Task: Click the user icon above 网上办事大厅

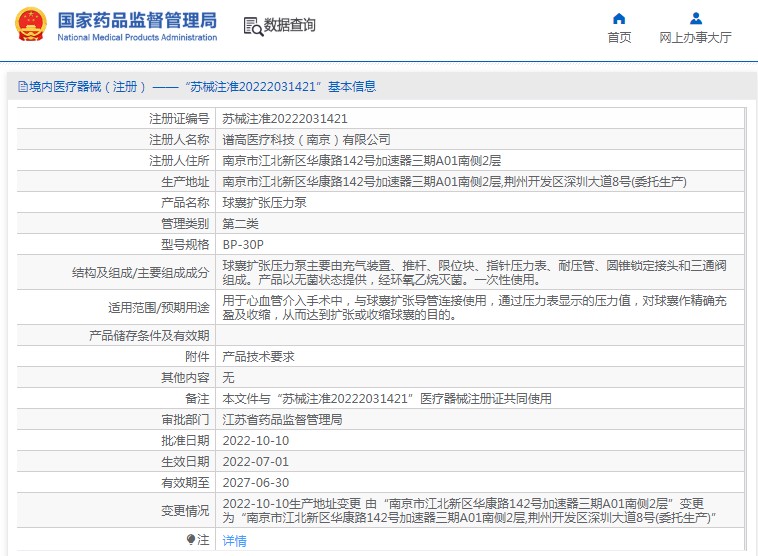Action: point(696,19)
